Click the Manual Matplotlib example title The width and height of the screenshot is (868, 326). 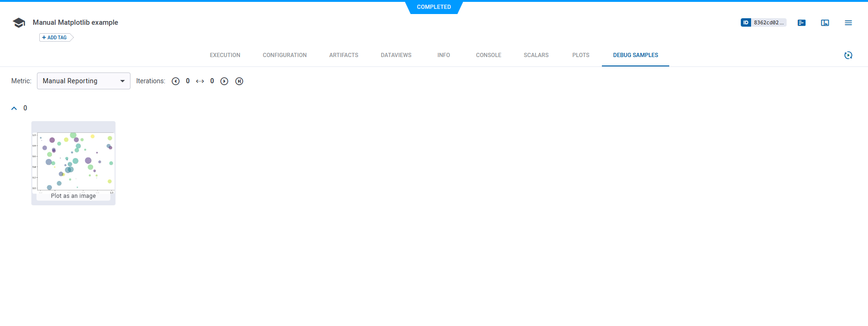tap(75, 22)
